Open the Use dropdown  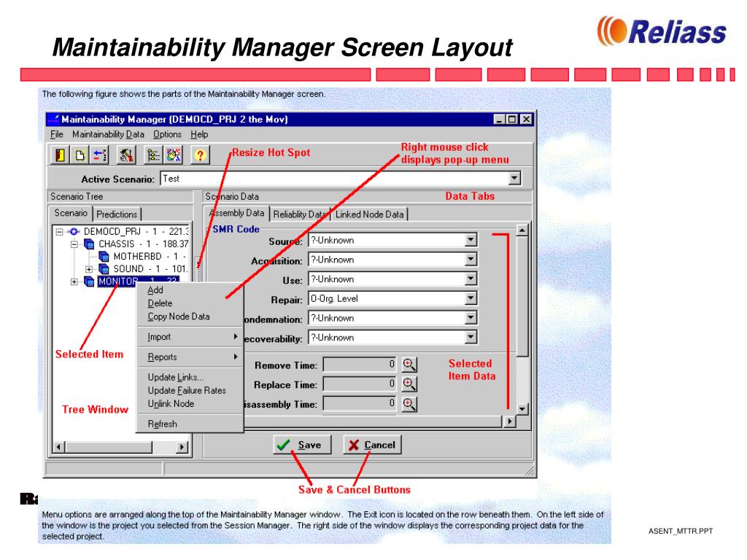pyautogui.click(x=471, y=279)
